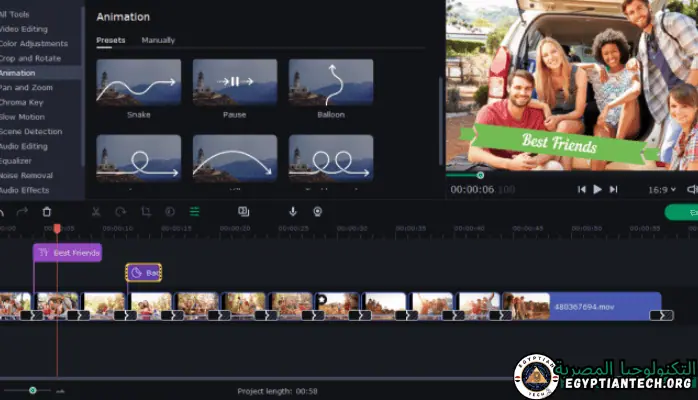Click the scissors cut tool
Image resolution: width=698 pixels, height=400 pixels.
[96, 212]
